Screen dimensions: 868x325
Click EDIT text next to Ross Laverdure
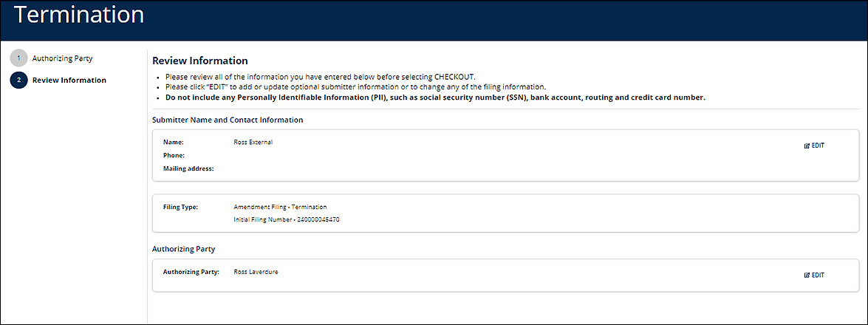coord(818,276)
